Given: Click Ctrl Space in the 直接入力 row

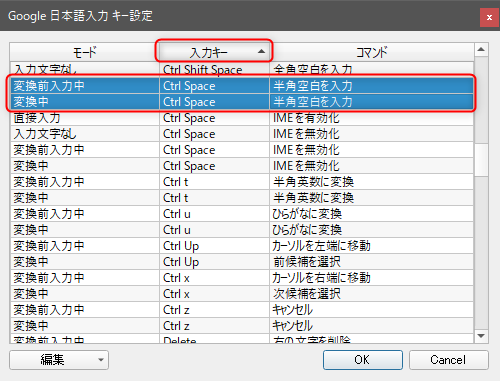Looking at the screenshot, I should click(x=214, y=118).
